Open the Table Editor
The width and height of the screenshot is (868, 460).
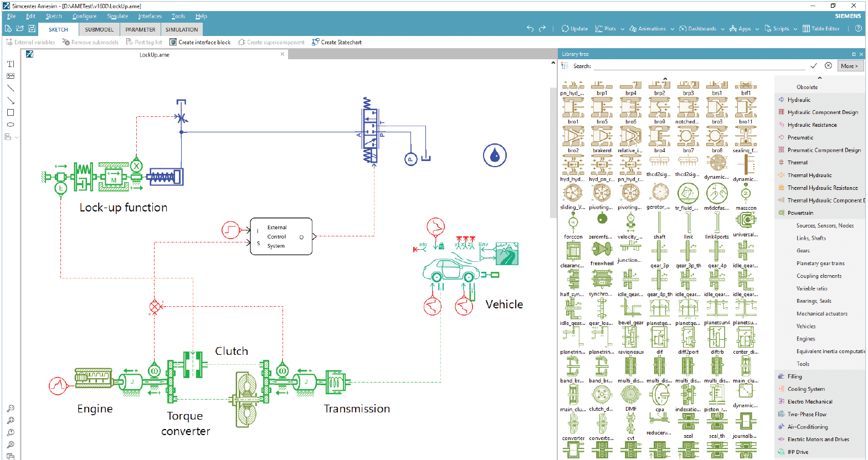pyautogui.click(x=821, y=29)
